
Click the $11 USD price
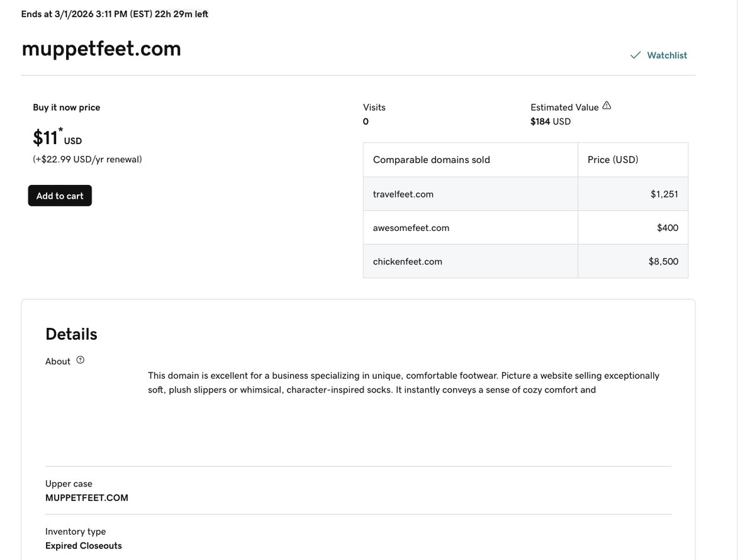(x=57, y=137)
